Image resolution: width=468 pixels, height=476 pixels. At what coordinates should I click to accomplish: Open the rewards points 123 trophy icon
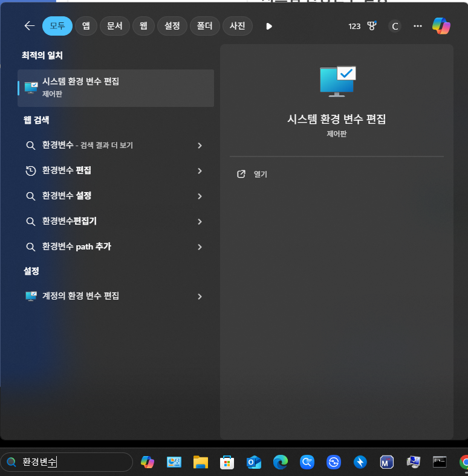point(362,27)
